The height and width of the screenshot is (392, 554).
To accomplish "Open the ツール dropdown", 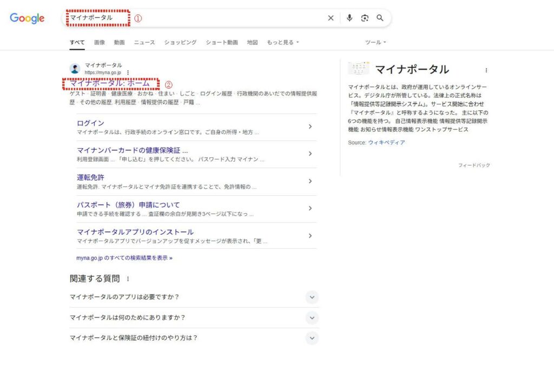I will click(375, 42).
